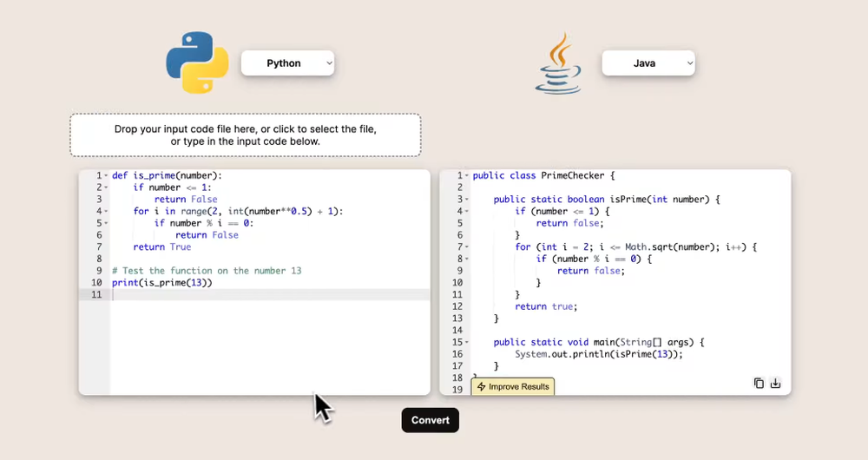Click 'public static void main(String[] args)' line
This screenshot has height=460, width=868.
coord(598,342)
